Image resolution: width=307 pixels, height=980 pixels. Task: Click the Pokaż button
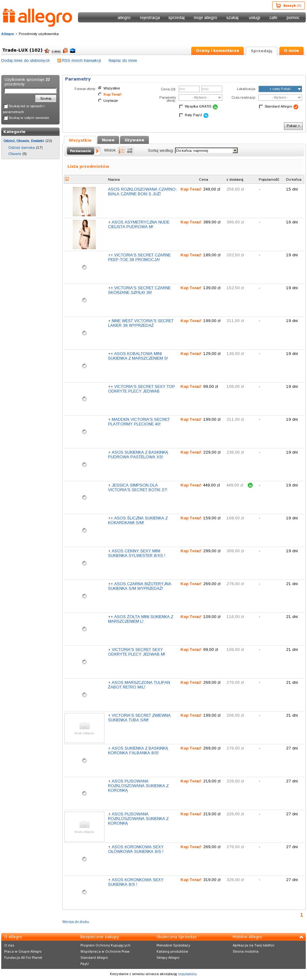pyautogui.click(x=293, y=126)
